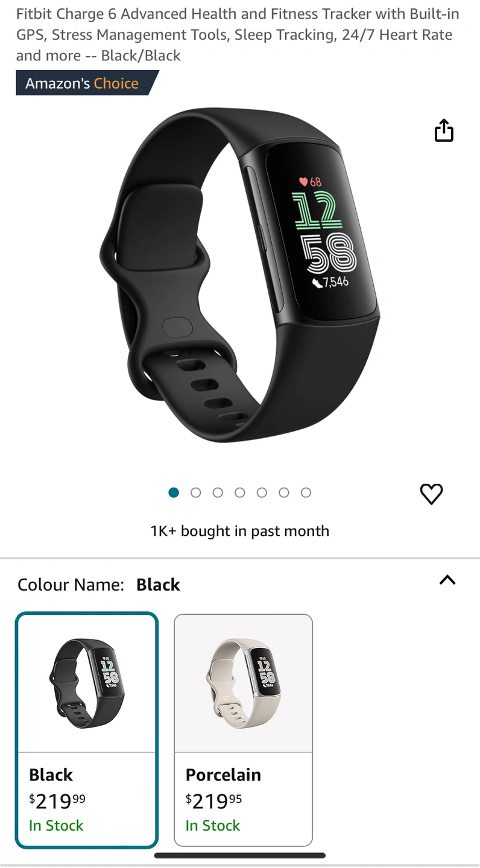Go to second image carousel dot
480x868 pixels.
click(195, 492)
